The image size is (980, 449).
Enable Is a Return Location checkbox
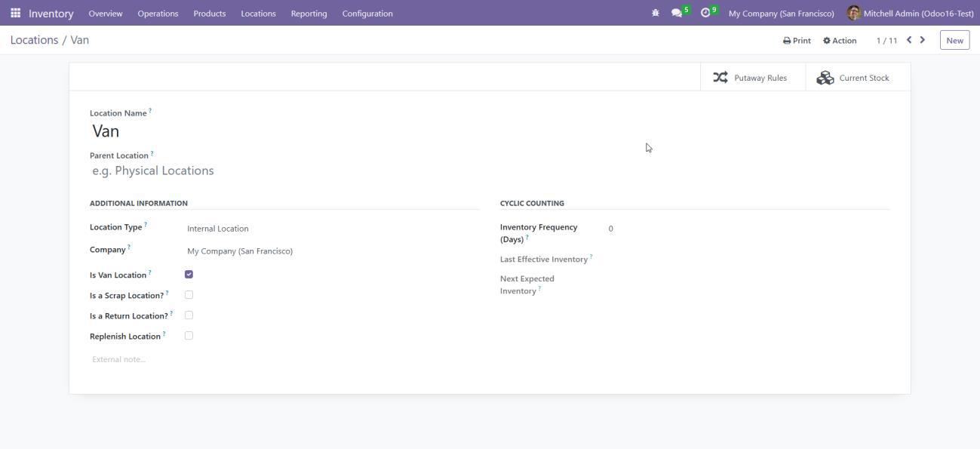[x=189, y=315]
